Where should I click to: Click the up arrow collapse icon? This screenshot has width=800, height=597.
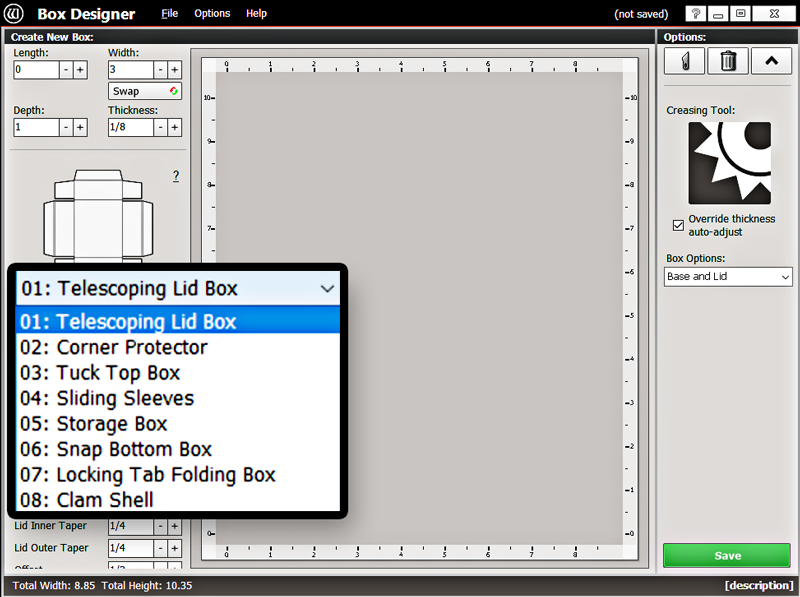(x=771, y=61)
